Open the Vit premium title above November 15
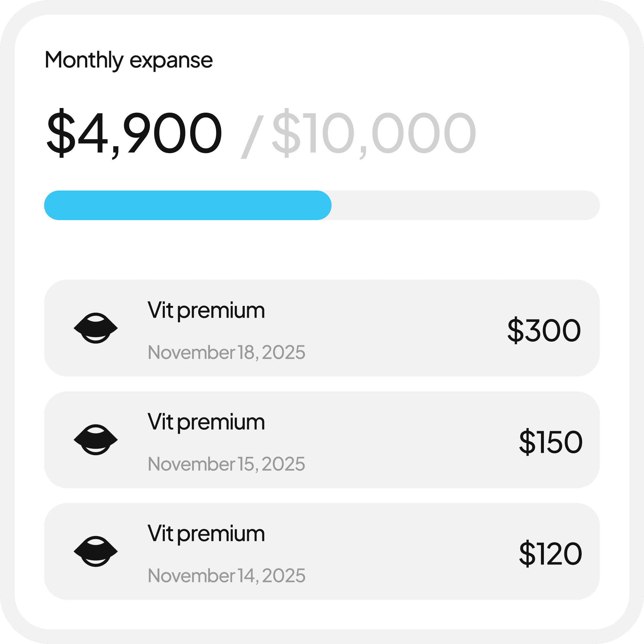The height and width of the screenshot is (644, 644). click(206, 422)
